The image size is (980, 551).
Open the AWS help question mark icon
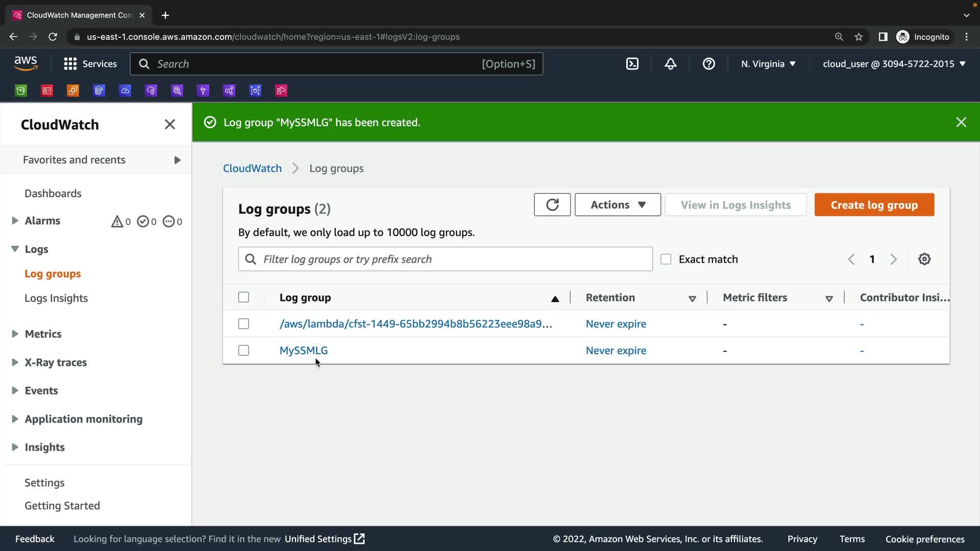click(x=708, y=64)
